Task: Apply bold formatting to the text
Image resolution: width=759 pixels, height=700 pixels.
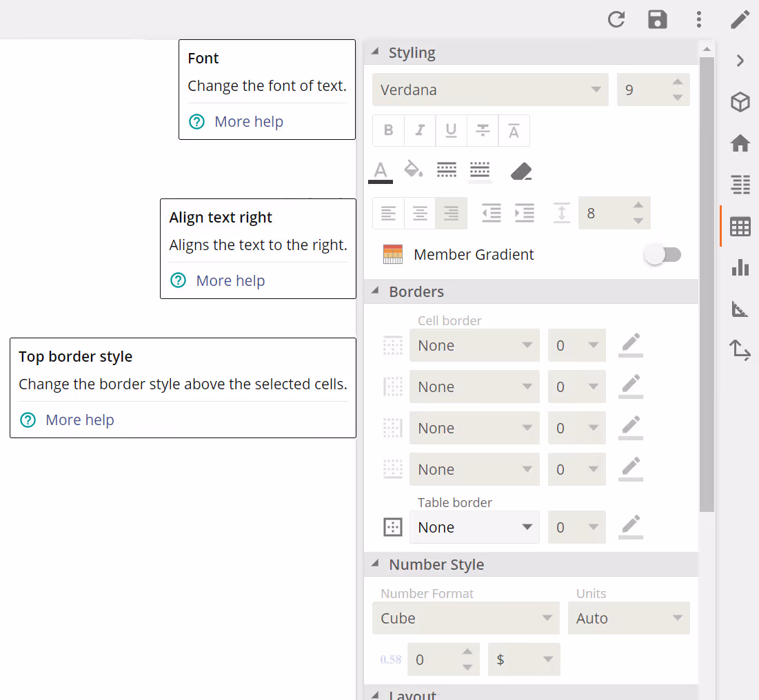Action: tap(388, 130)
